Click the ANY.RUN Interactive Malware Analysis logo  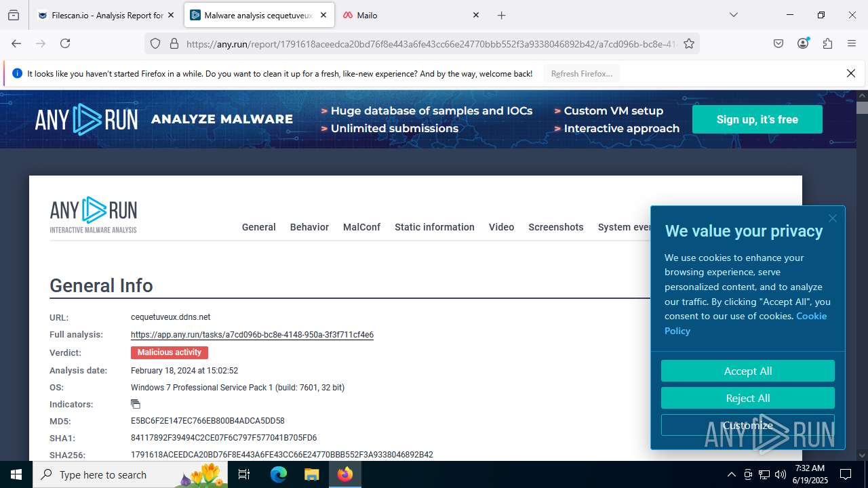click(94, 215)
